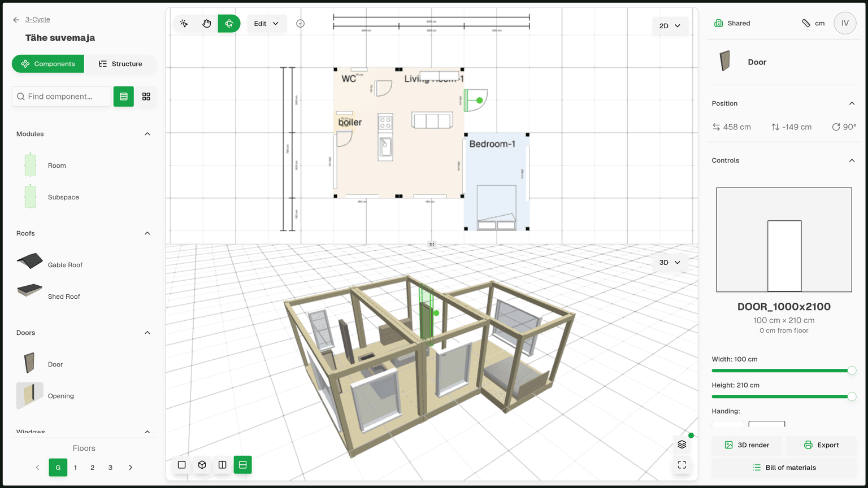This screenshot has width=868, height=488.
Task: Choose the vertical split viewport layout
Action: 222,464
